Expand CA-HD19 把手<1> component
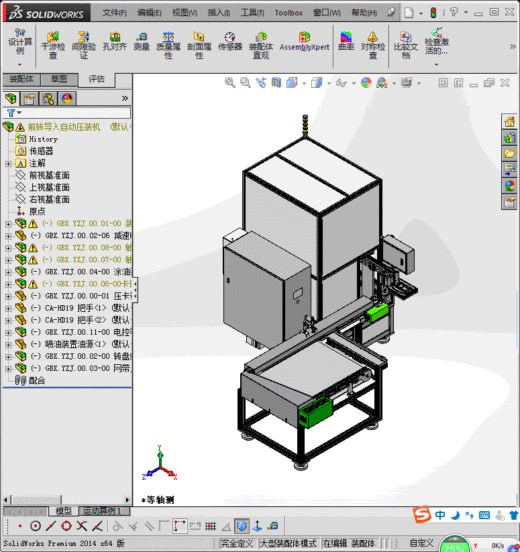The width and height of the screenshot is (520, 552). click(x=8, y=308)
